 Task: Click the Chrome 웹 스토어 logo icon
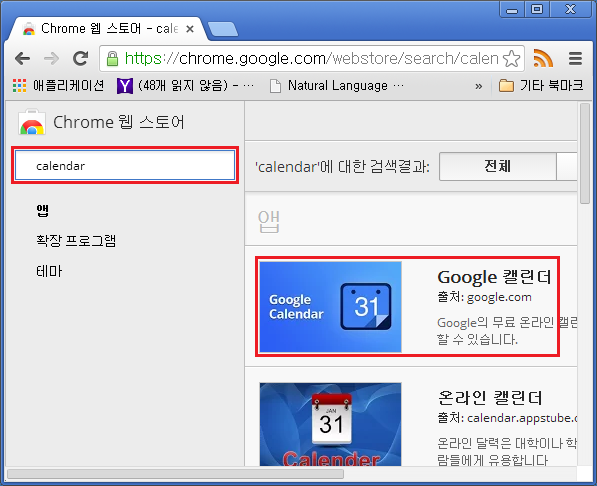pyautogui.click(x=32, y=122)
